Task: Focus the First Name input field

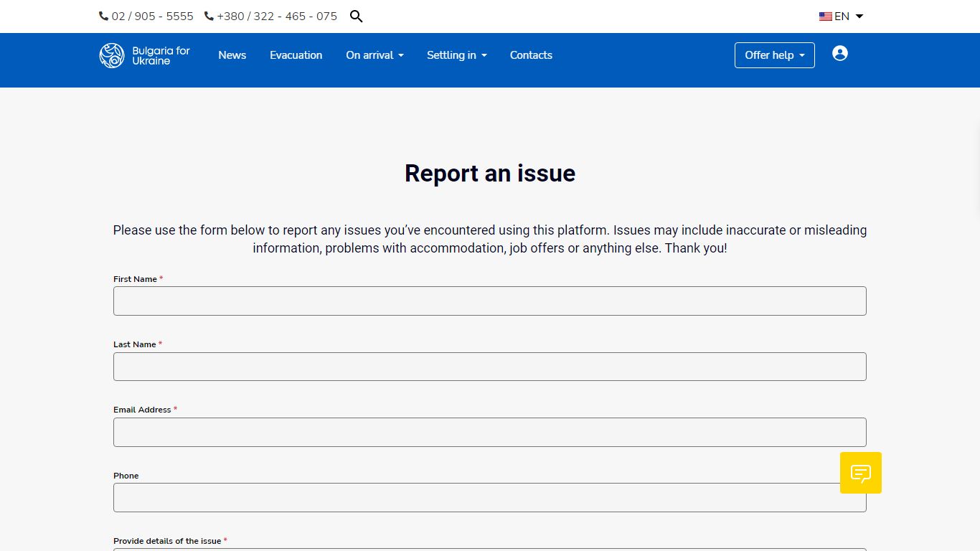Action: [490, 301]
